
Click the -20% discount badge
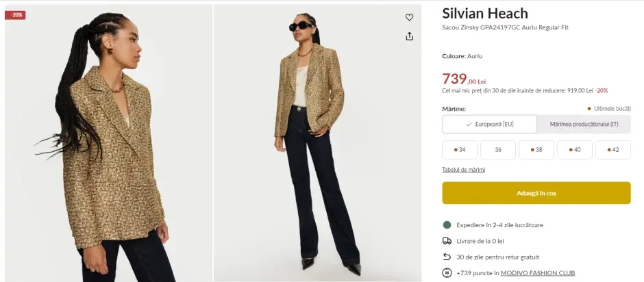click(x=15, y=15)
